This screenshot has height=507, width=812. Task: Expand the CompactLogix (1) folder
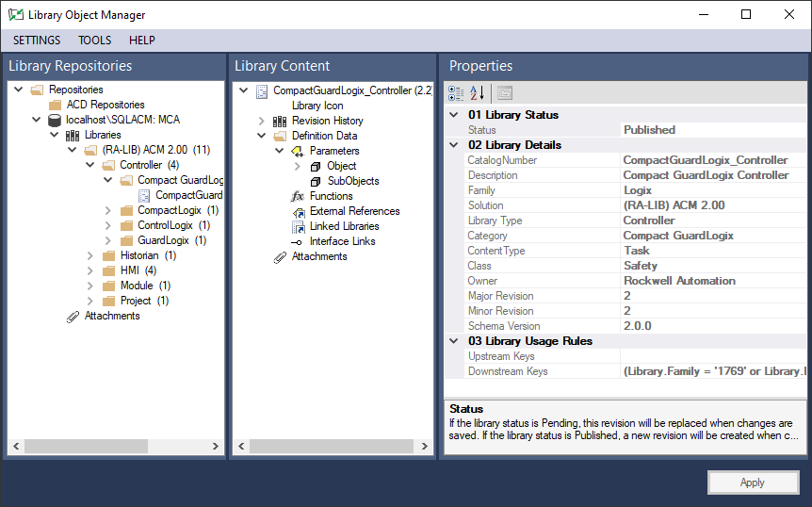click(x=107, y=210)
